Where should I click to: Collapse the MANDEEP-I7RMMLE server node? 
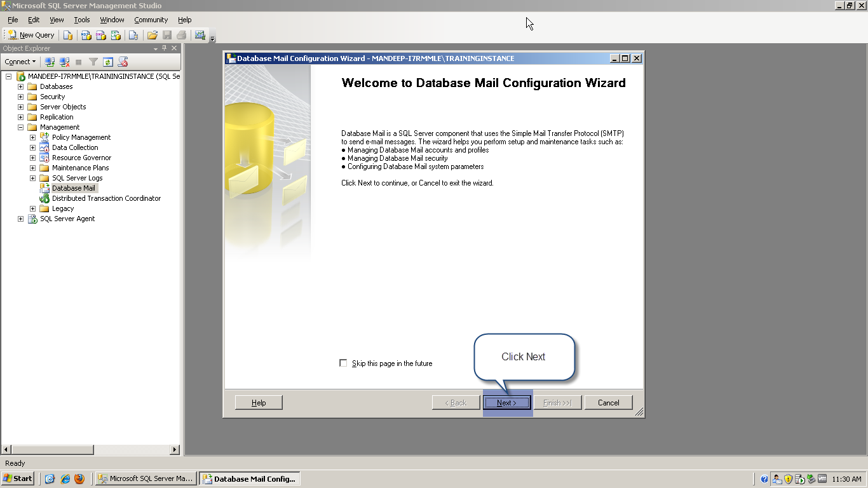coord(8,76)
